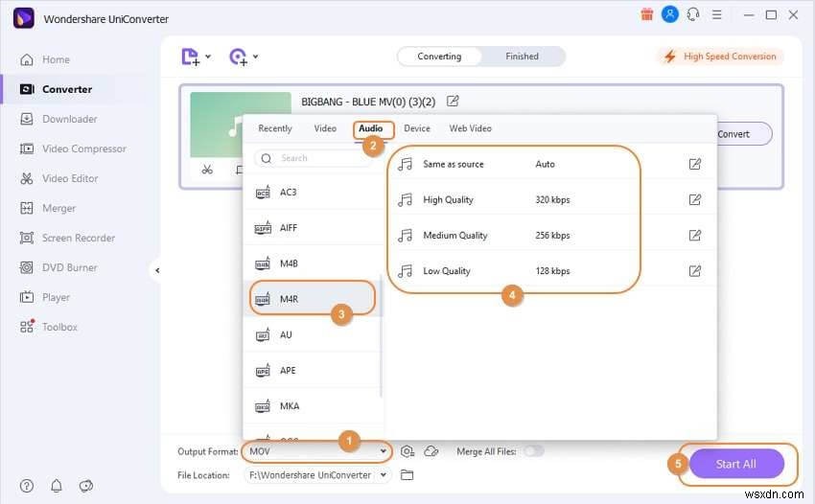815x504 pixels.
Task: Open the Toolbox section
Action: pyautogui.click(x=49, y=327)
